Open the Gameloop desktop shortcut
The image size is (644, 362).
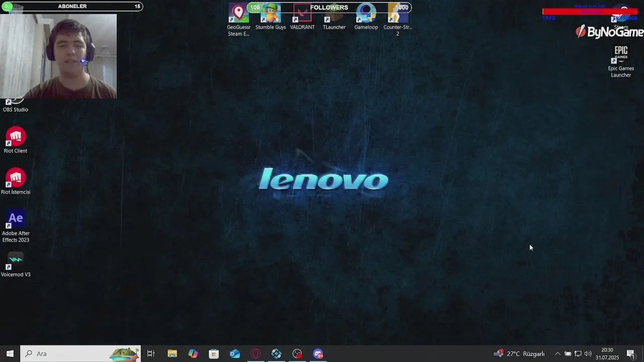coord(366,17)
